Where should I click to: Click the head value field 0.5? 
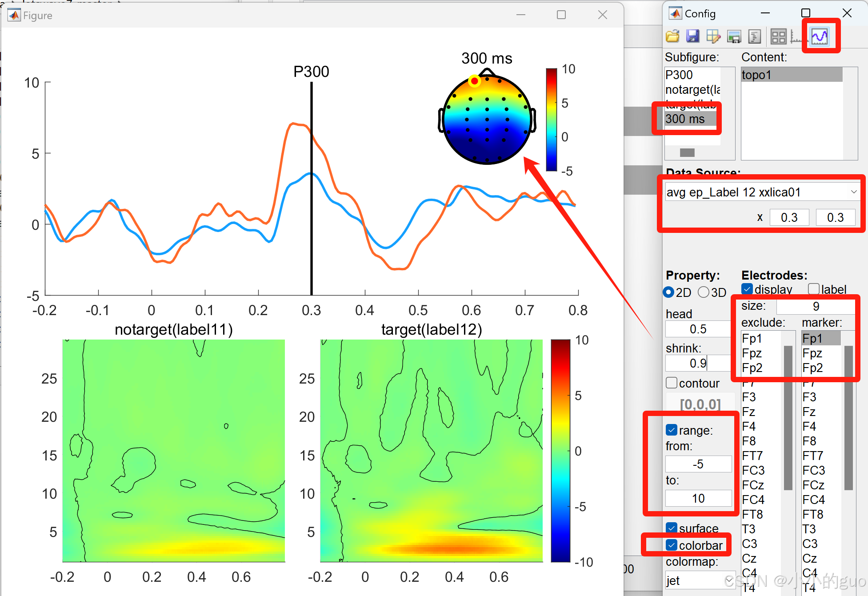(x=698, y=329)
